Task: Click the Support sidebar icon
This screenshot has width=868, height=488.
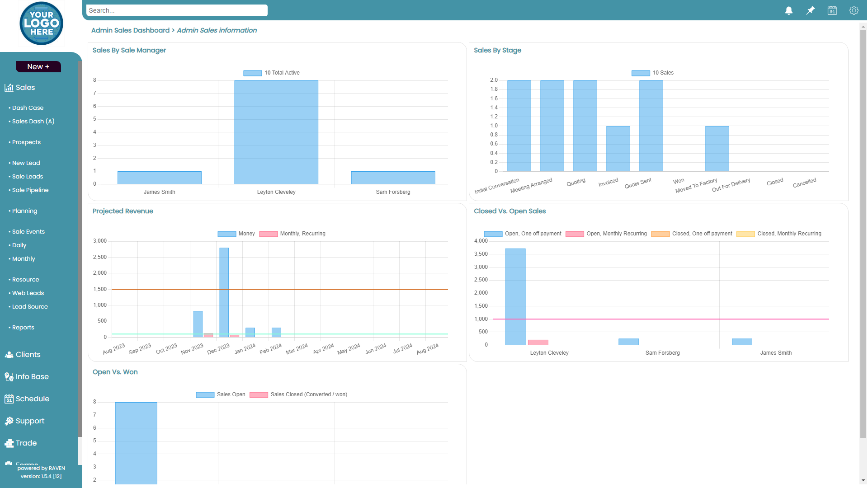Action: (9, 421)
